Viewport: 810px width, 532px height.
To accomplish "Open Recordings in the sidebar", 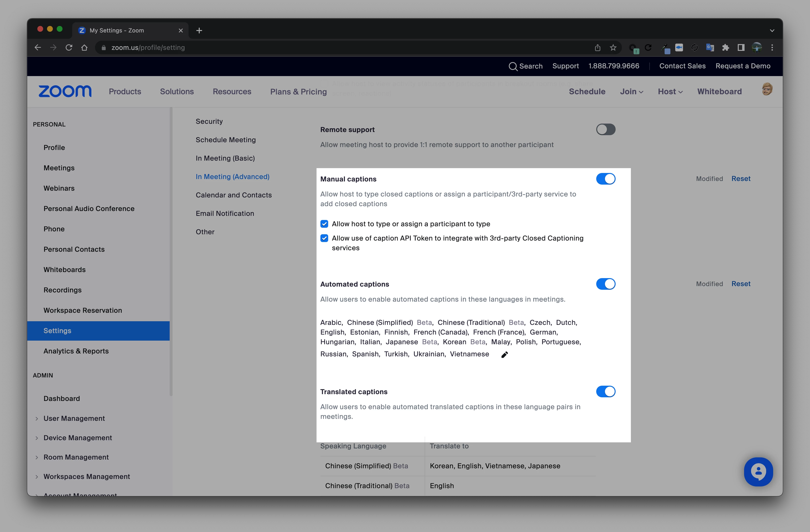I will pyautogui.click(x=62, y=290).
